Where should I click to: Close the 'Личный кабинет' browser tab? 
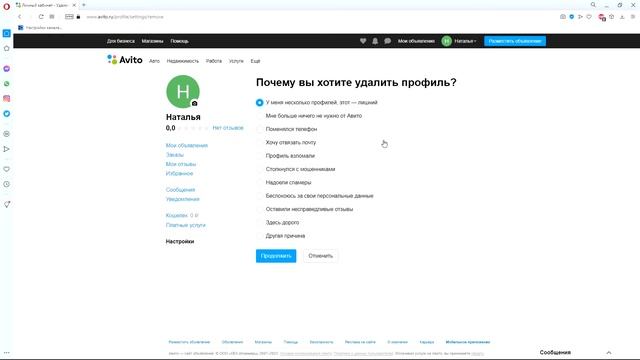tap(74, 5)
